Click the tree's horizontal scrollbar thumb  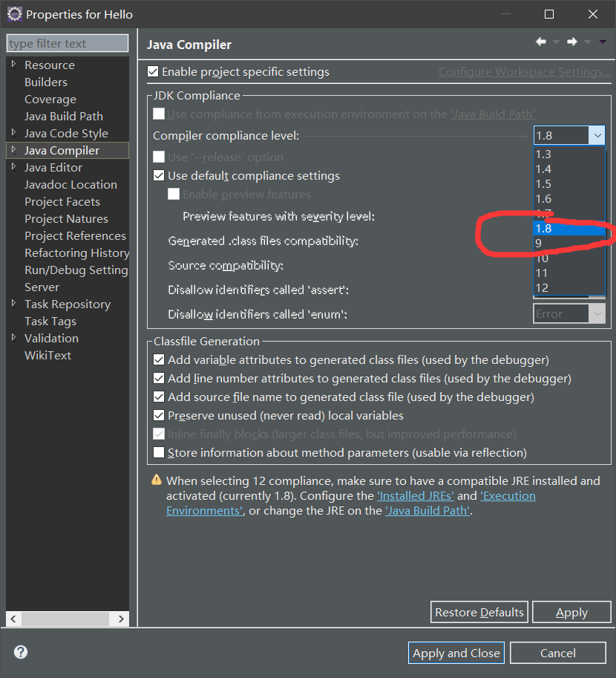65,619
